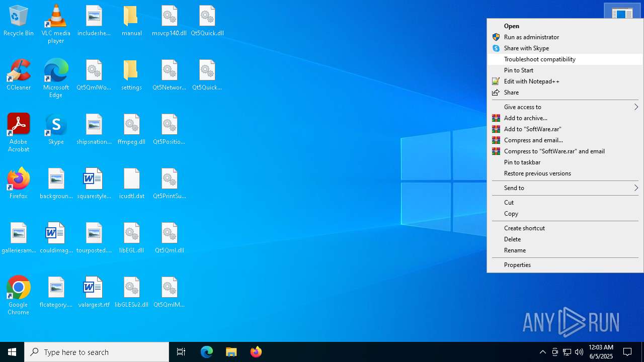Click the taskbar search box
The width and height of the screenshot is (644, 362).
pyautogui.click(x=97, y=352)
